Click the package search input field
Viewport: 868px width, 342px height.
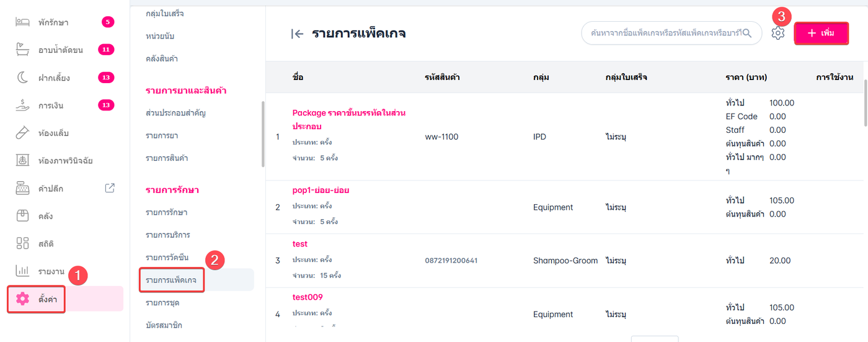click(x=663, y=33)
